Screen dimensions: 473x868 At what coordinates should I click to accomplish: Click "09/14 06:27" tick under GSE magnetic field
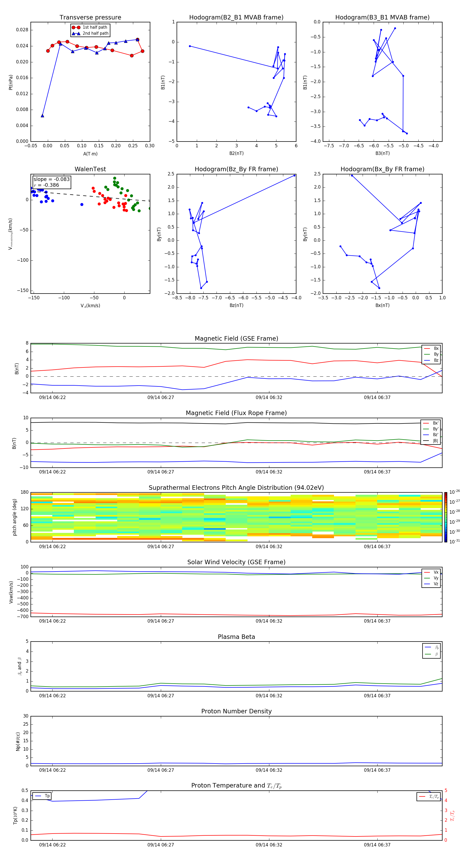(161, 398)
